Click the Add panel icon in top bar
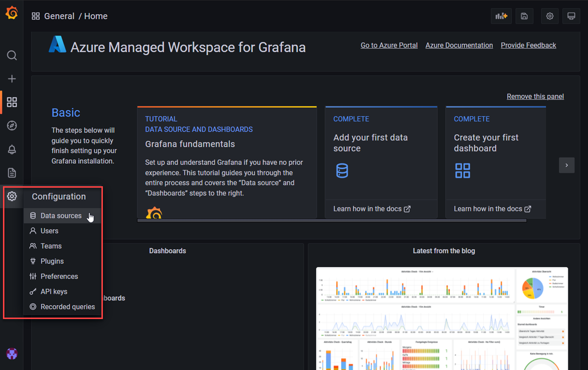588x370 pixels. [501, 16]
